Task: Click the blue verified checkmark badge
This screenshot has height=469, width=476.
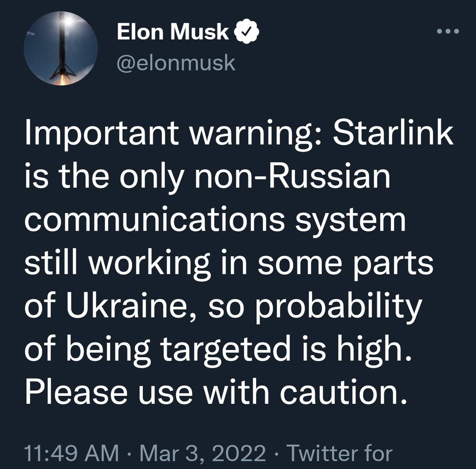Action: (247, 31)
